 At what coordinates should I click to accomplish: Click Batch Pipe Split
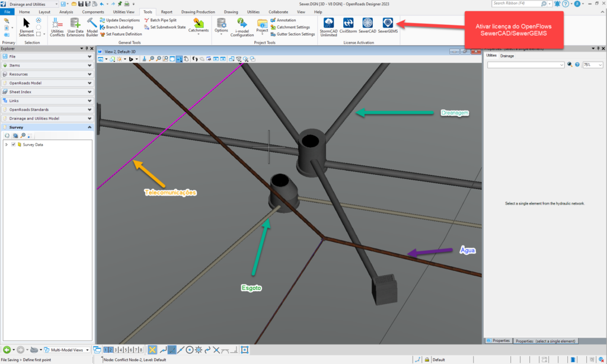pyautogui.click(x=160, y=20)
